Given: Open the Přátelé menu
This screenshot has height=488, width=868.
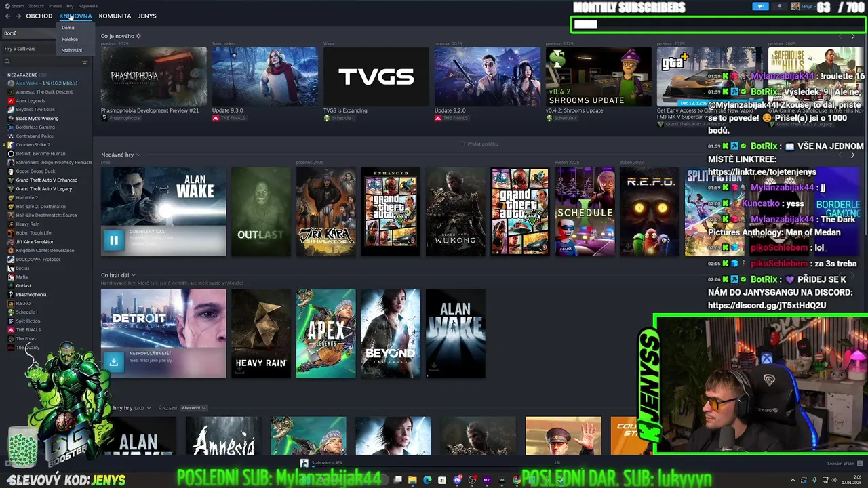Looking at the screenshot, I should point(55,6).
